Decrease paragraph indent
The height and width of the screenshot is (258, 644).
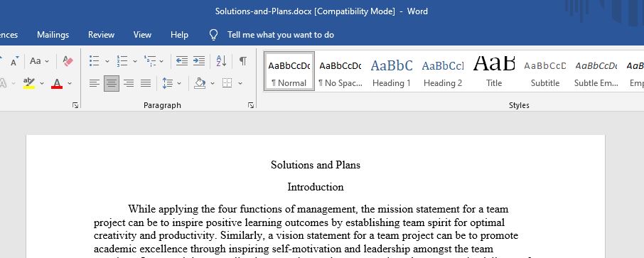[181, 61]
